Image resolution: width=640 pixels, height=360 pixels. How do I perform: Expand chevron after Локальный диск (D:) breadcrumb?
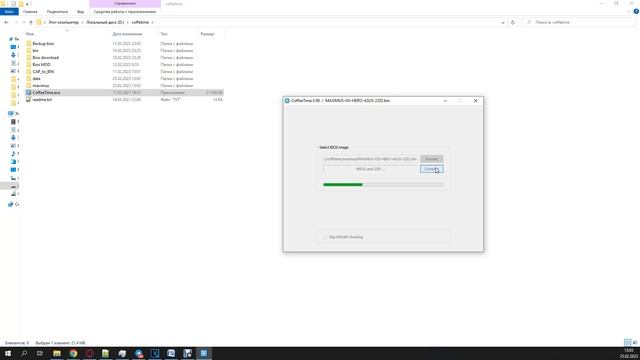pos(127,22)
